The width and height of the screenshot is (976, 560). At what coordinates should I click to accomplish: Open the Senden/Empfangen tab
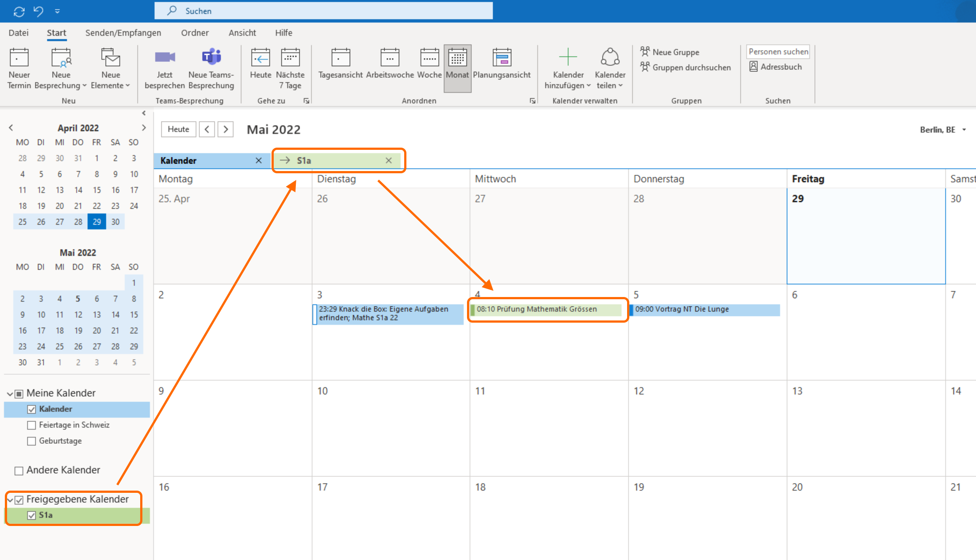click(123, 33)
